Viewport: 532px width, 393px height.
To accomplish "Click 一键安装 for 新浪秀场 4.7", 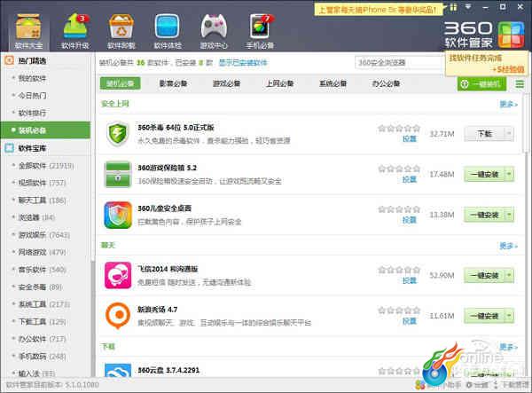I will tap(484, 316).
